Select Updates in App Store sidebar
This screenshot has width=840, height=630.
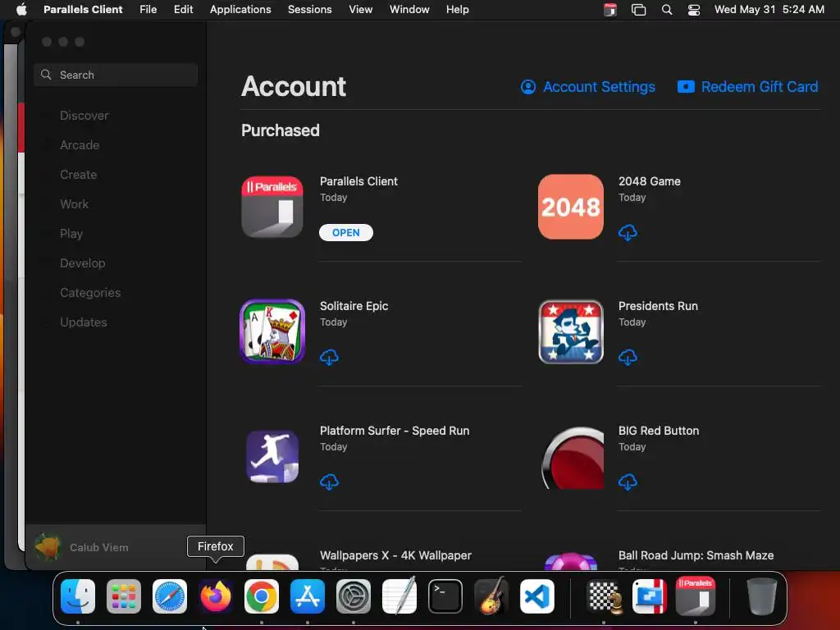(84, 322)
